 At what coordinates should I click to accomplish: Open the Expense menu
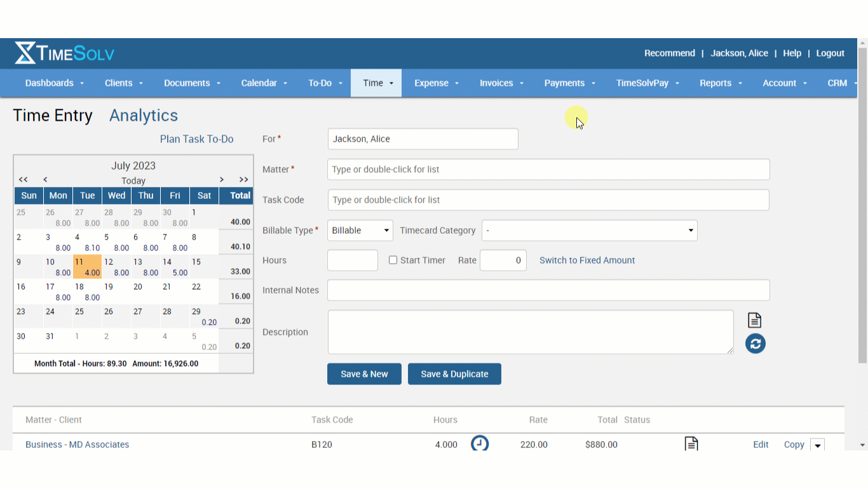tap(437, 83)
